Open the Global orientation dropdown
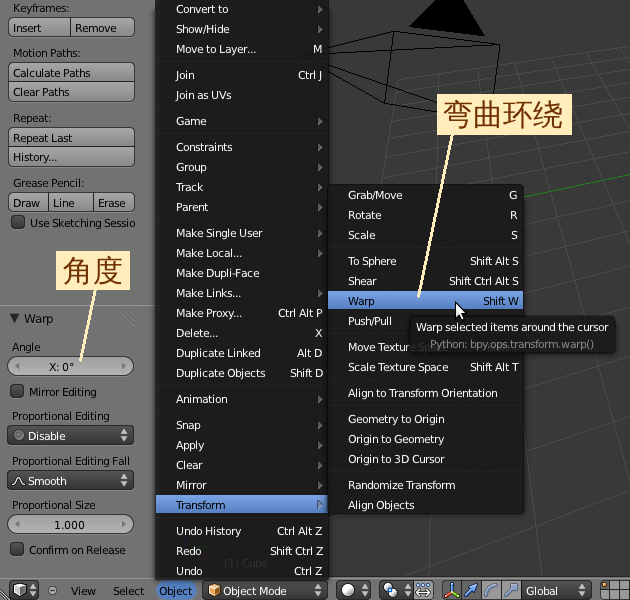Image resolution: width=630 pixels, height=600 pixels. [556, 590]
